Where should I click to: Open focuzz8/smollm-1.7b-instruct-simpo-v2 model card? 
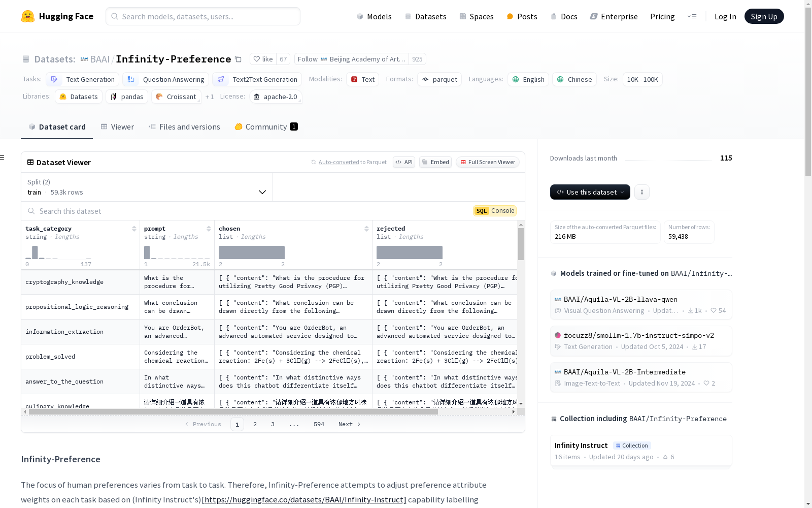[x=641, y=341]
